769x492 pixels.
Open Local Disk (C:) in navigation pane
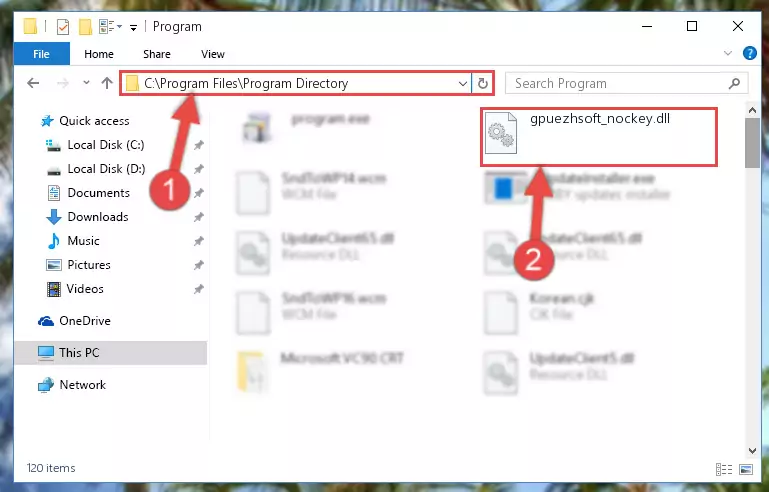(105, 145)
